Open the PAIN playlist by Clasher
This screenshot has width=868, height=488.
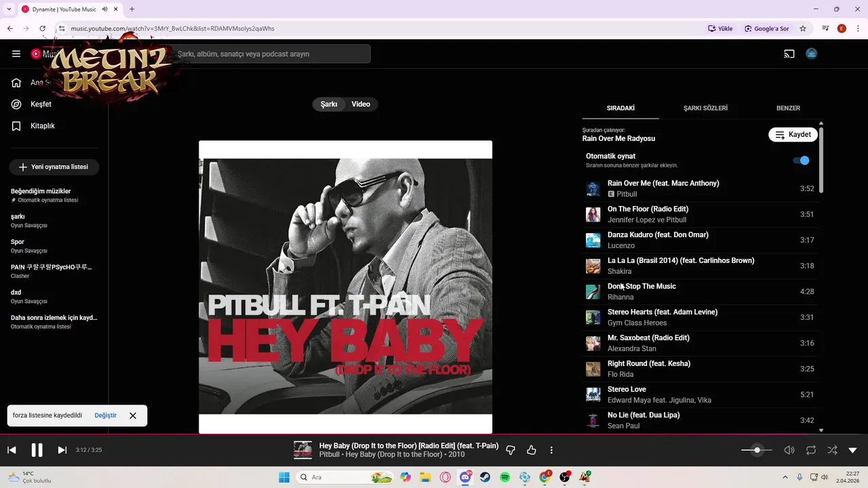(54, 271)
